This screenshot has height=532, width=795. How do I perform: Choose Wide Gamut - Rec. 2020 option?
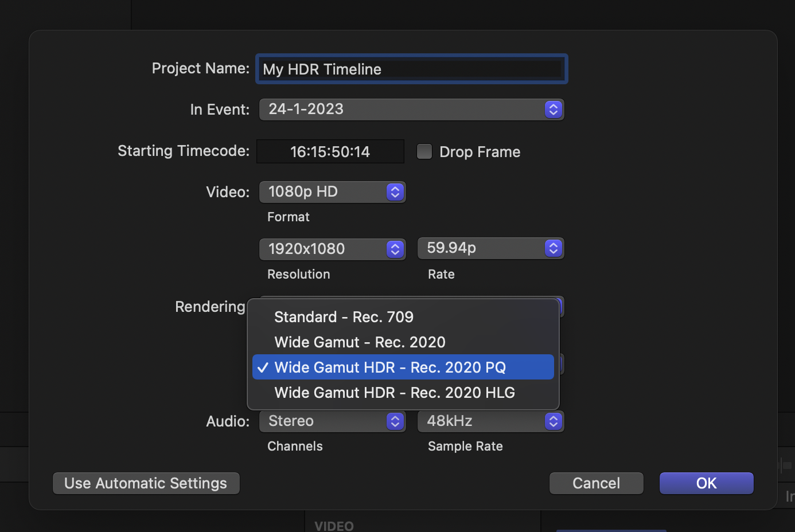pos(360,342)
